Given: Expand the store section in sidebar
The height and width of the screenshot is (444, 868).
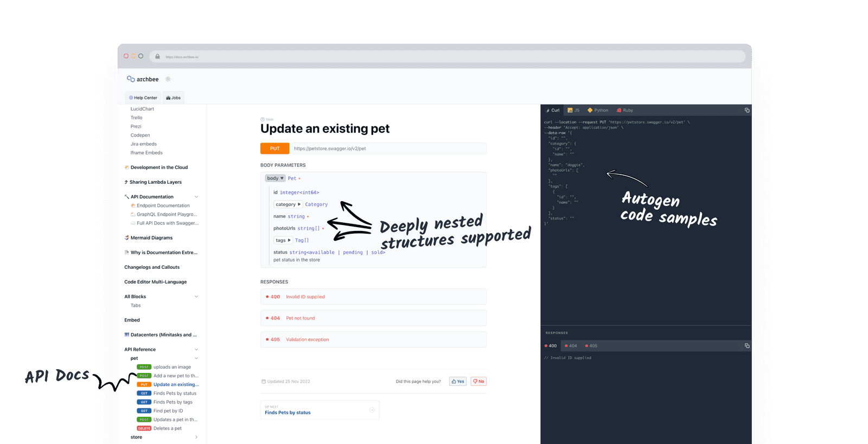Looking at the screenshot, I should tap(196, 437).
